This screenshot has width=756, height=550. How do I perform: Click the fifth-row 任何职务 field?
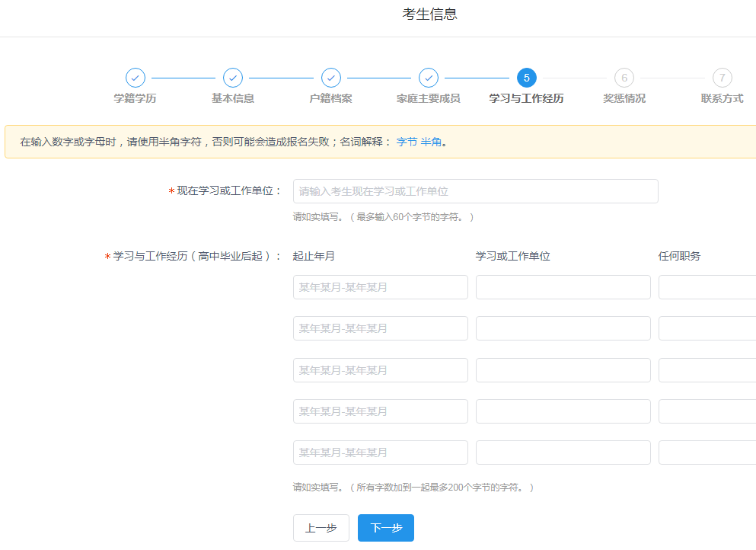point(707,452)
